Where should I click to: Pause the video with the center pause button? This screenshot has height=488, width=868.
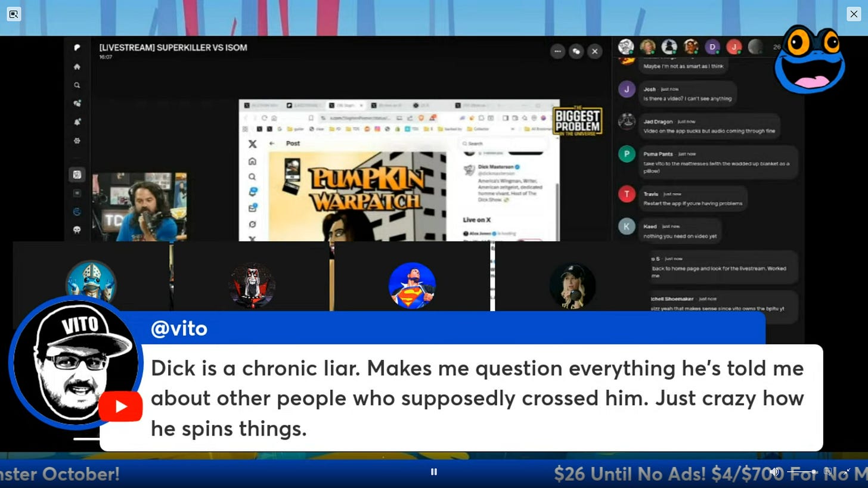[434, 472]
